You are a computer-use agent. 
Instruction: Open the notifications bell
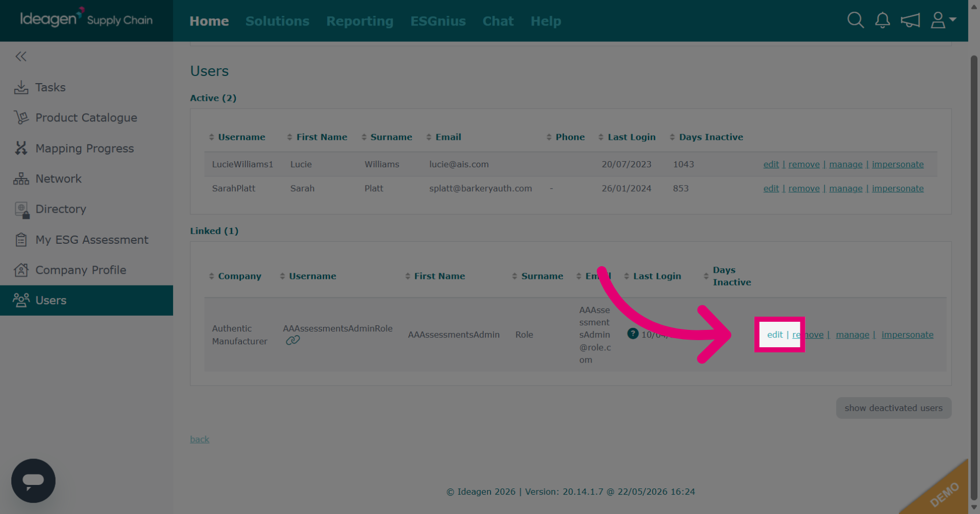coord(883,20)
